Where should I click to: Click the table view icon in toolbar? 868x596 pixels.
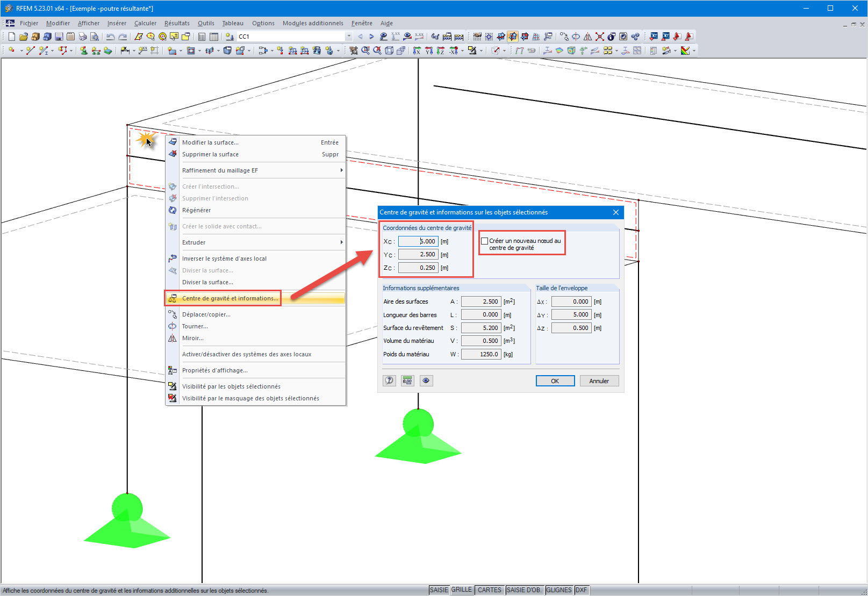click(213, 37)
